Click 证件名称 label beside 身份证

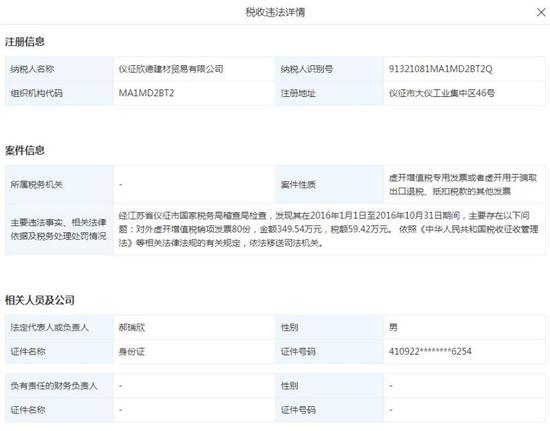59,351
